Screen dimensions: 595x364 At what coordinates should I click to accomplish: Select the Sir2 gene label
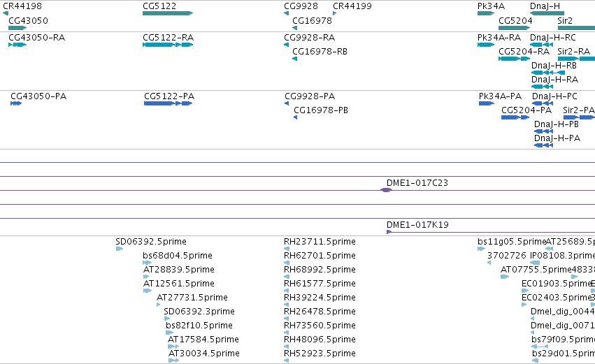565,21
